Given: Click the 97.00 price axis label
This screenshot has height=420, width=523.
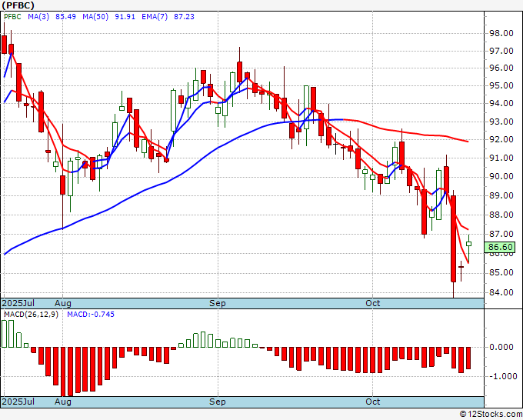Looking at the screenshot, I should pyautogui.click(x=501, y=51).
